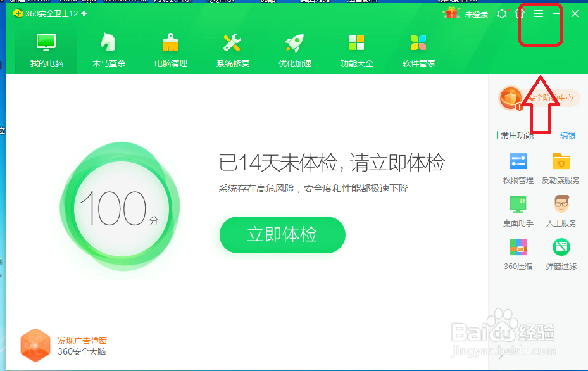The image size is (588, 371).
Task: Click 系统存在高危风险 description text
Action: pos(313,188)
